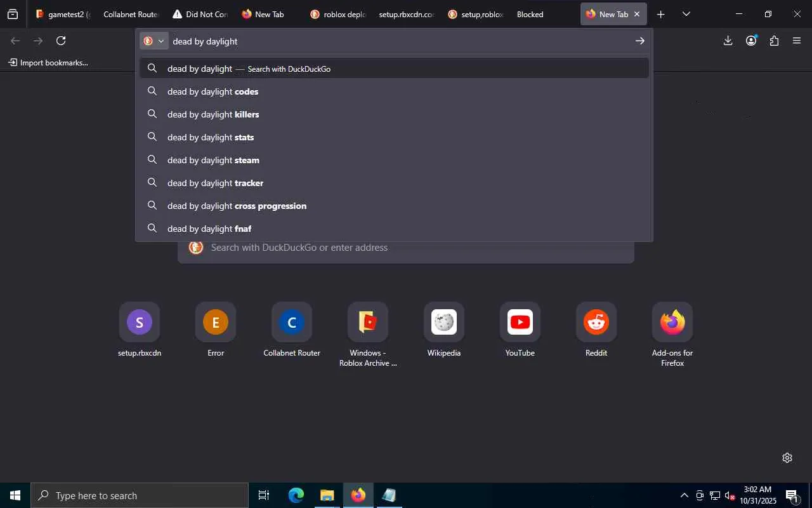
Task: Reload the current page
Action: point(61,41)
